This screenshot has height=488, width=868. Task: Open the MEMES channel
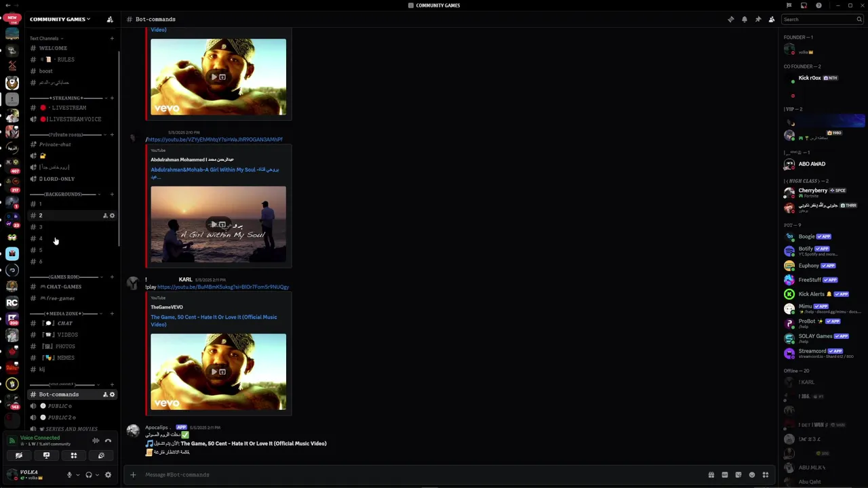[73, 358]
